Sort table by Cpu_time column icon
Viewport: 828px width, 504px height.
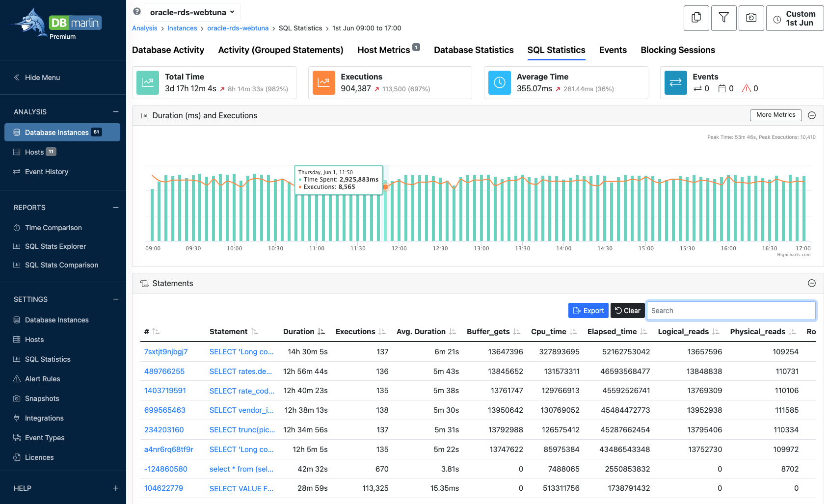coord(573,332)
